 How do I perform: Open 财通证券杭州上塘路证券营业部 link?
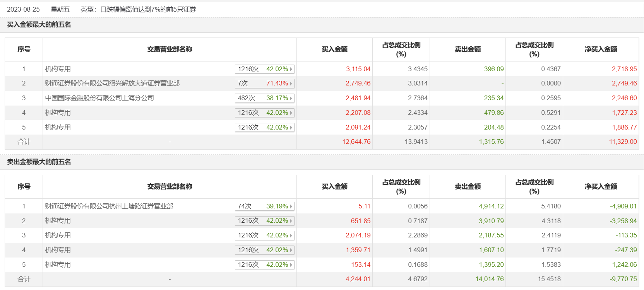[109, 206]
